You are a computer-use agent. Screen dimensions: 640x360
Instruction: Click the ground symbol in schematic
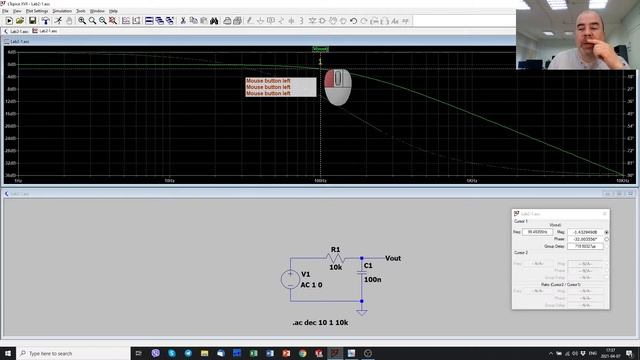[x=362, y=312]
